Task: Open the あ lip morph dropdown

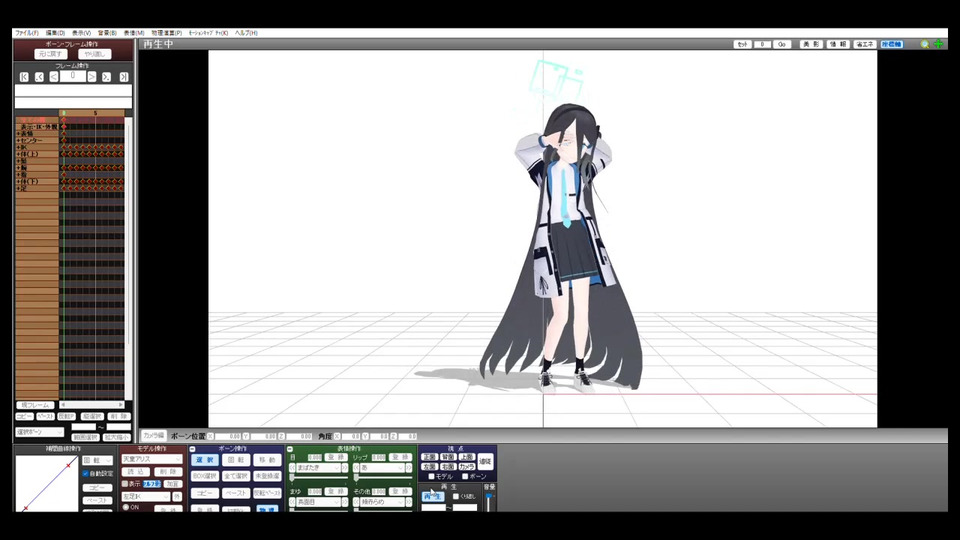Action: 382,468
